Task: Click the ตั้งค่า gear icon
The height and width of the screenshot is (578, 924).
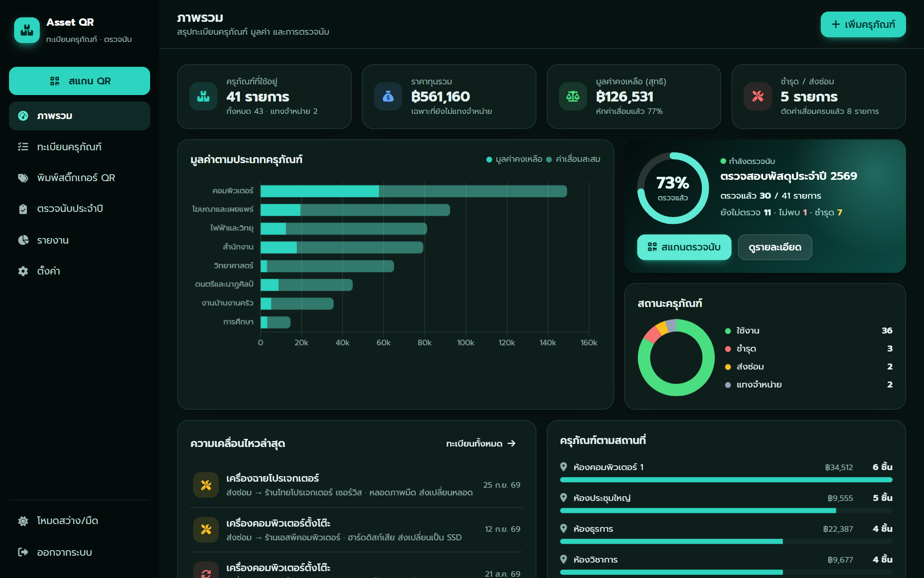Action: (x=23, y=271)
